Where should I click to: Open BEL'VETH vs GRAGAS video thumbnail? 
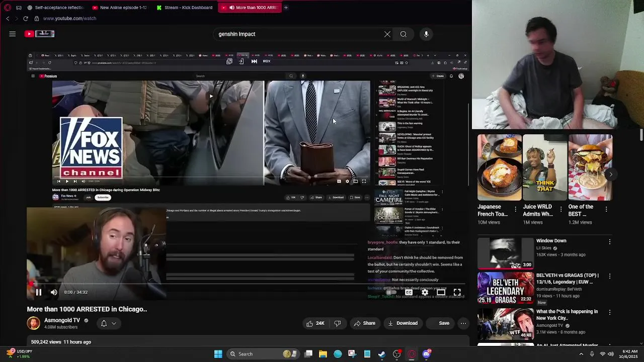[x=505, y=288]
